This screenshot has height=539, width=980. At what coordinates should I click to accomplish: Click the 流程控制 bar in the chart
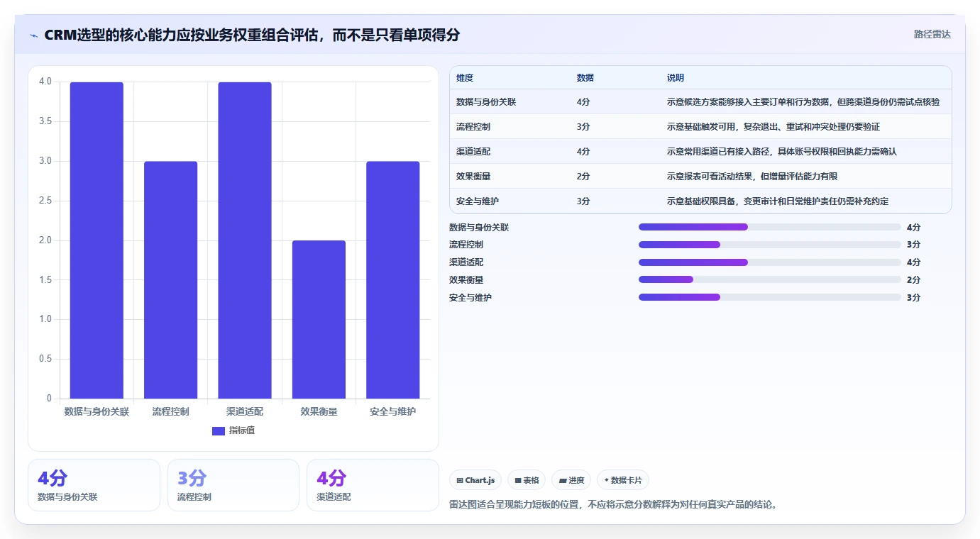[170, 280]
